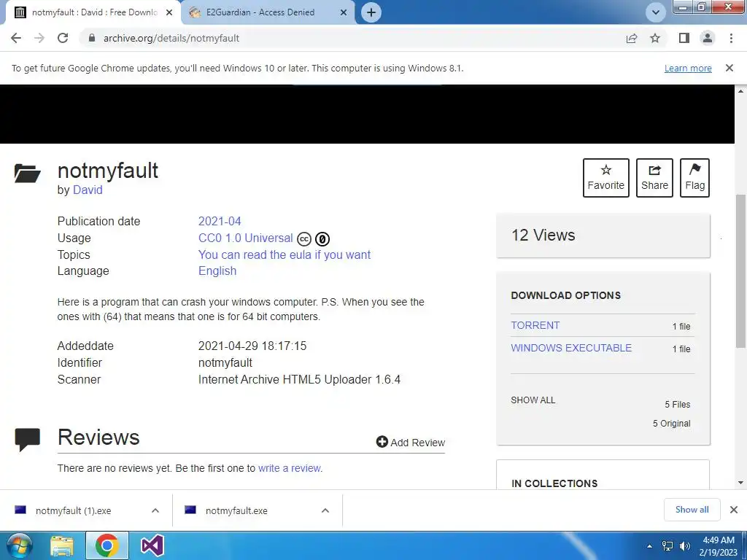Viewport: 747px width, 560px height.
Task: Click the zero public domain icon
Action: (322, 238)
